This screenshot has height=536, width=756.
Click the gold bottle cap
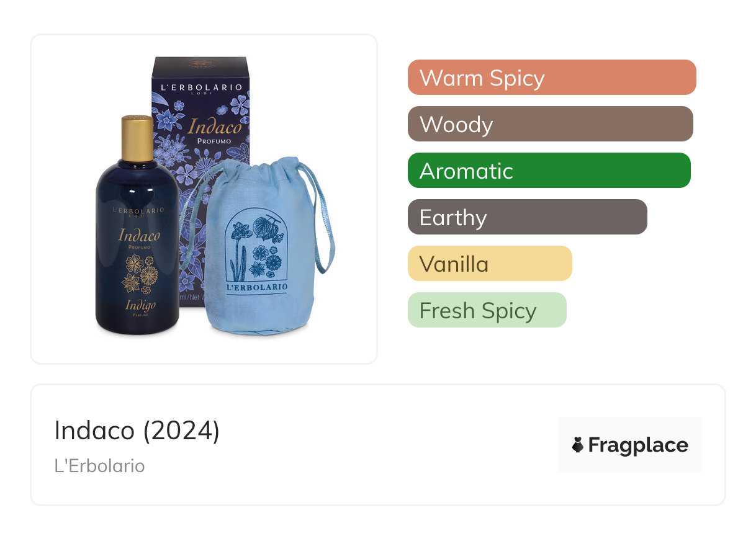[x=137, y=138]
